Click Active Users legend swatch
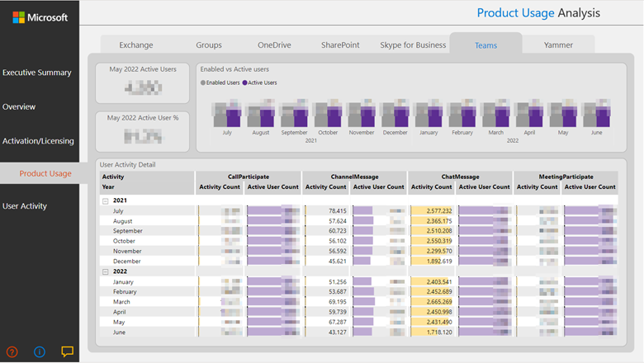Screen dimensions: 644x363 (244, 82)
